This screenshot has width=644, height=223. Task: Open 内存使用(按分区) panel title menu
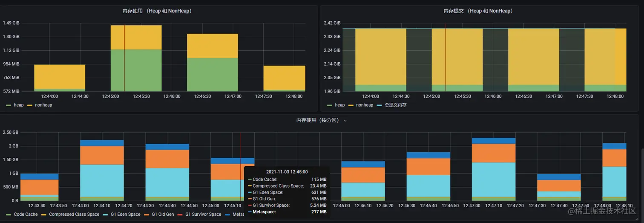coord(319,120)
